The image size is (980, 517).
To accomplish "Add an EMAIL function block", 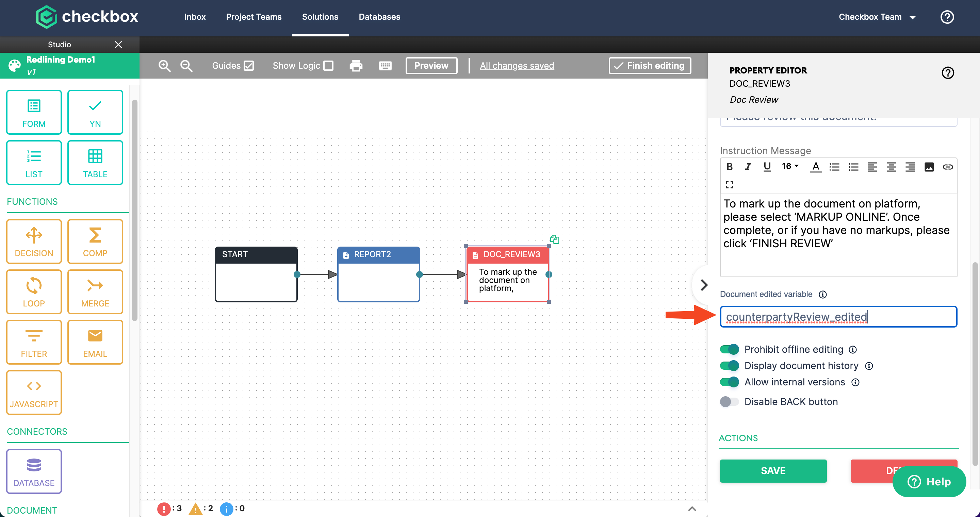I will [x=95, y=342].
